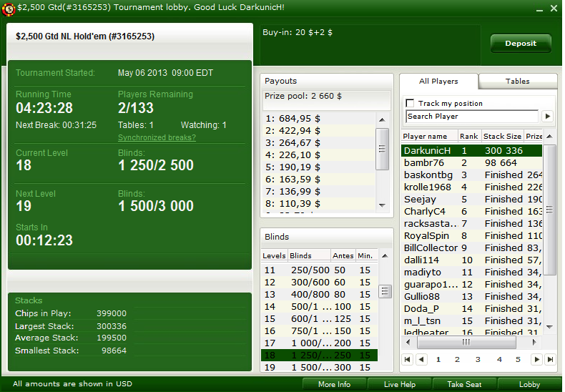Select player BillCollector in the list
The image size is (565, 392).
pyautogui.click(x=472, y=248)
